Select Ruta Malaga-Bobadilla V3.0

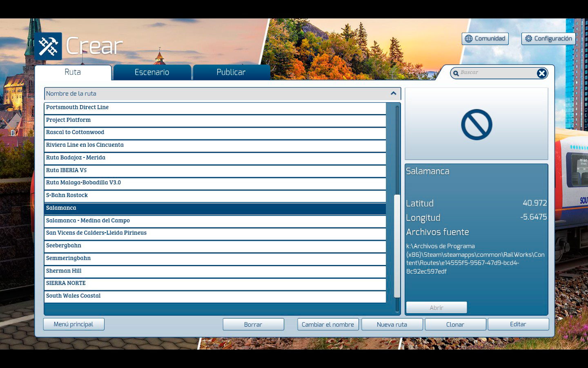tap(215, 183)
